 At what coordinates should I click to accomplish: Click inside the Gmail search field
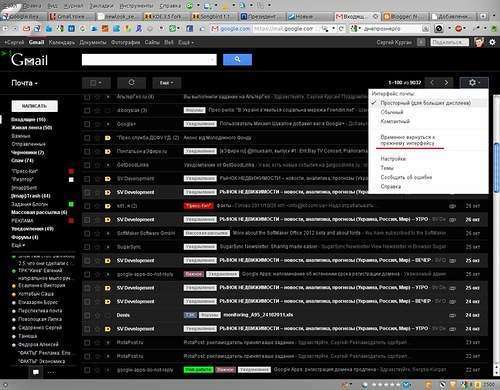149,59
